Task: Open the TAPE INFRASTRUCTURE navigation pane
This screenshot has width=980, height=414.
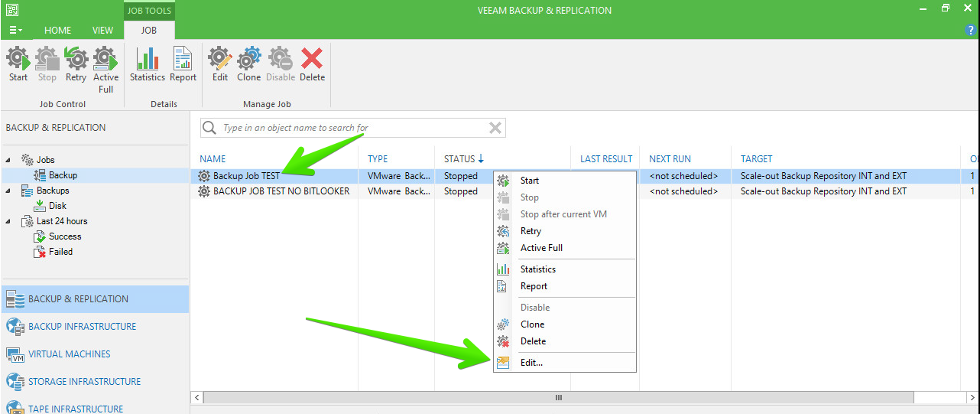Action: 95,407
